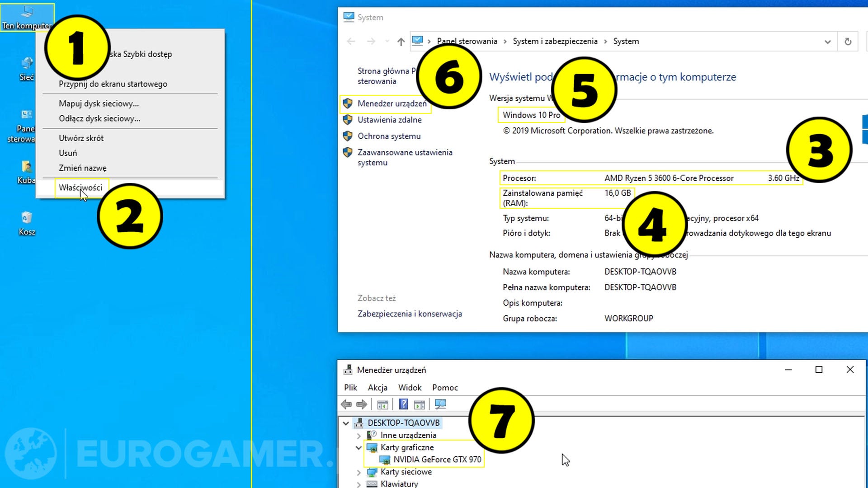This screenshot has height=488, width=868.
Task: Open Zabezpieczenia i konserwacja link
Action: coord(410,314)
